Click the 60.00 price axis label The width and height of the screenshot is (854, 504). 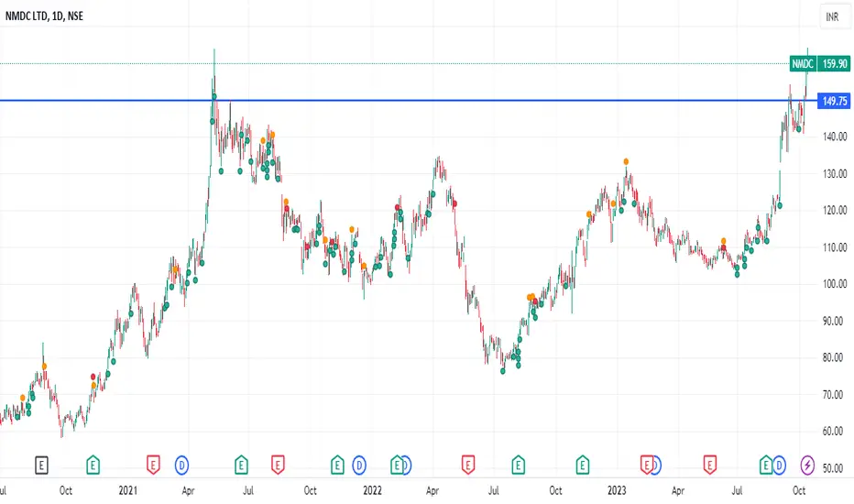pos(833,431)
